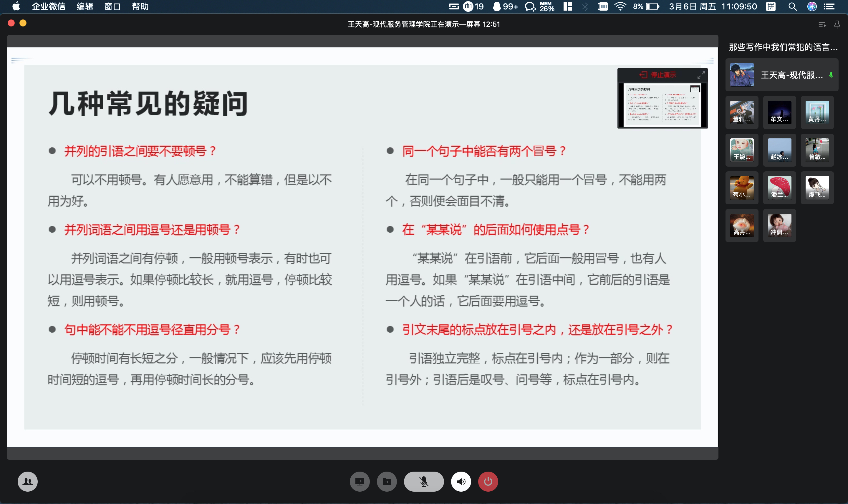
Task: Click the WeChat Work menu bar icon
Action: coord(530,6)
